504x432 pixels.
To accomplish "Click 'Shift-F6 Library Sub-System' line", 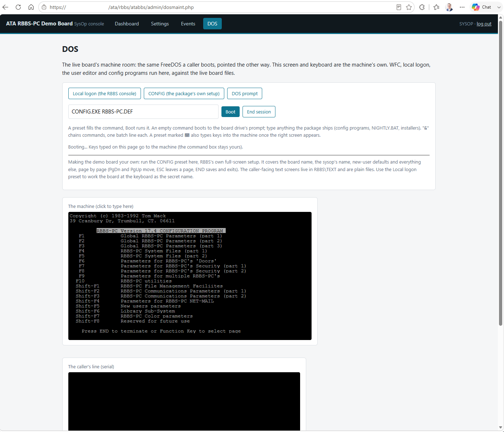I will (x=125, y=311).
